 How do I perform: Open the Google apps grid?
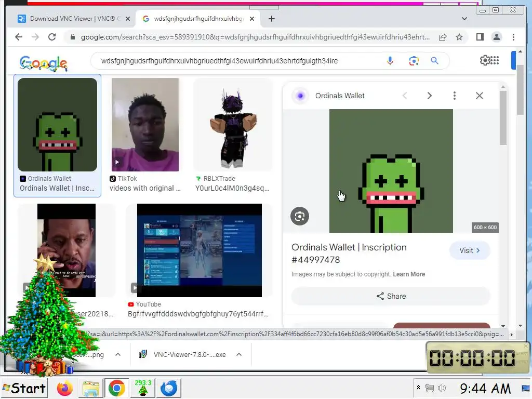(495, 60)
